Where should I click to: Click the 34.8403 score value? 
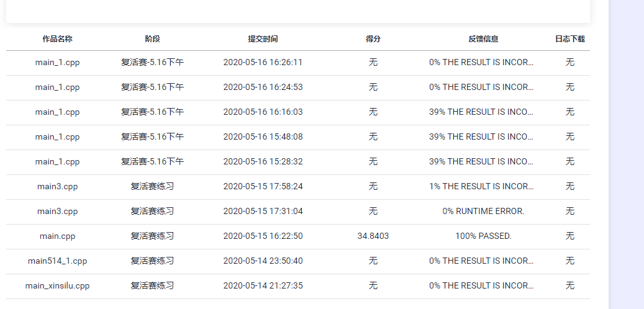373,236
